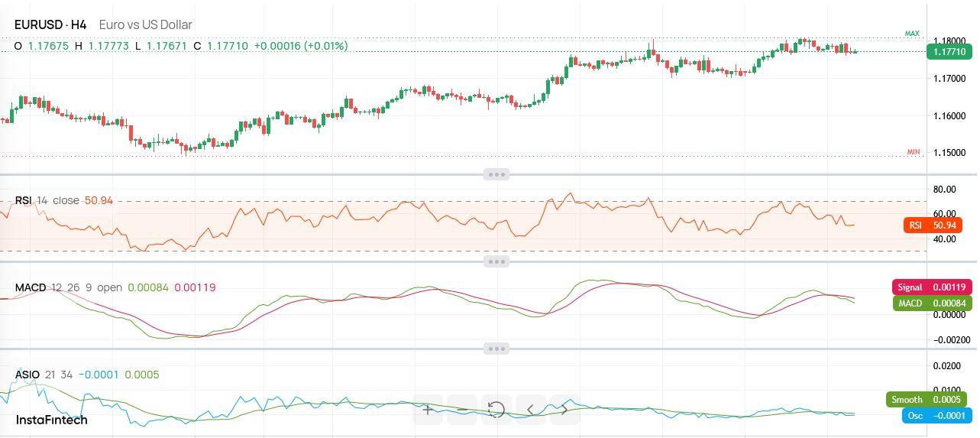Click pane handle between MACD and ASIO
The width and height of the screenshot is (980, 438).
point(496,349)
